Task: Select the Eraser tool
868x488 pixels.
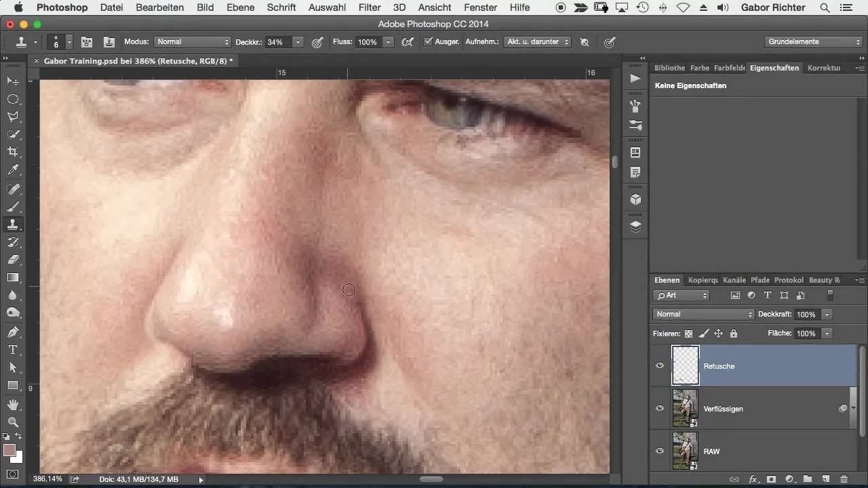Action: [13, 259]
